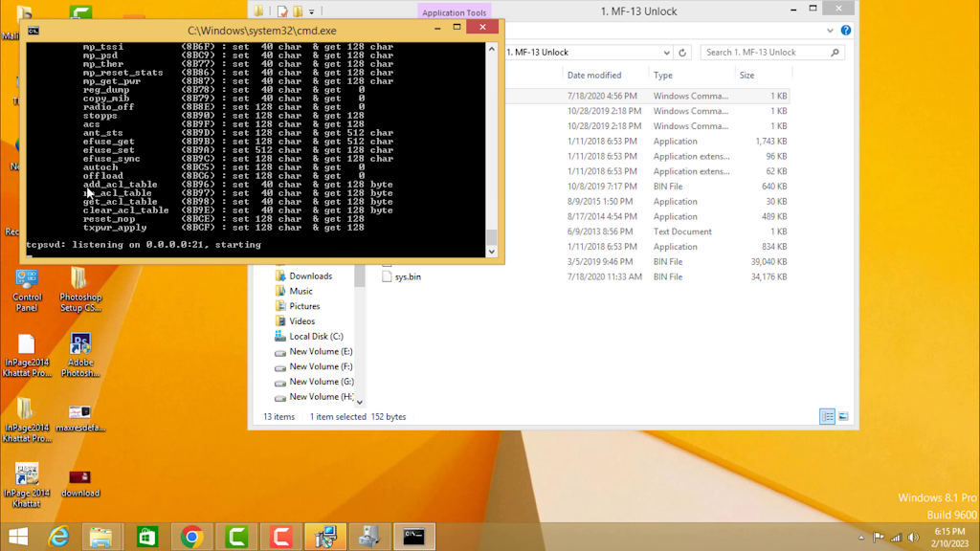Click the Properties icon in Explorer quick access toolbar

[282, 11]
